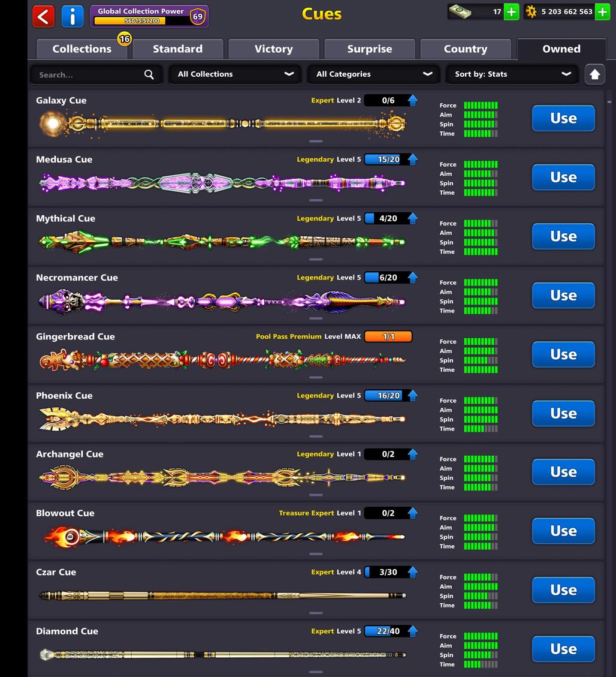Click the red back arrow button
This screenshot has width=616, height=677.
[x=43, y=16]
